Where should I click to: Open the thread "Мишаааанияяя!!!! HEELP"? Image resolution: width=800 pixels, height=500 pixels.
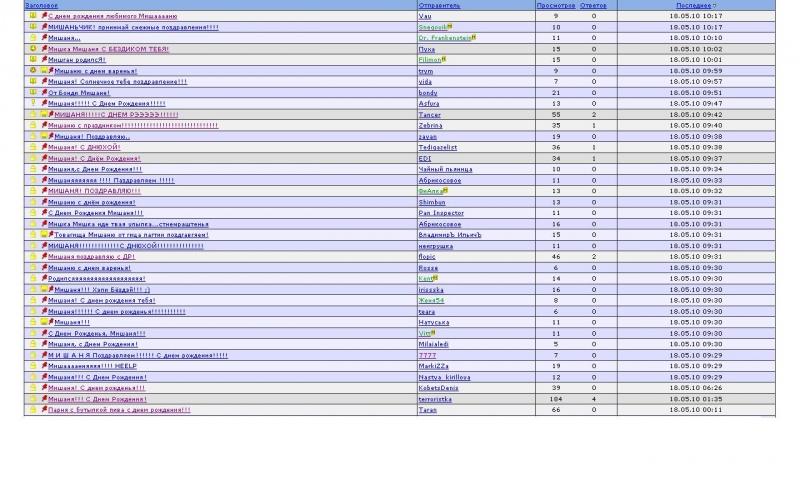point(92,366)
